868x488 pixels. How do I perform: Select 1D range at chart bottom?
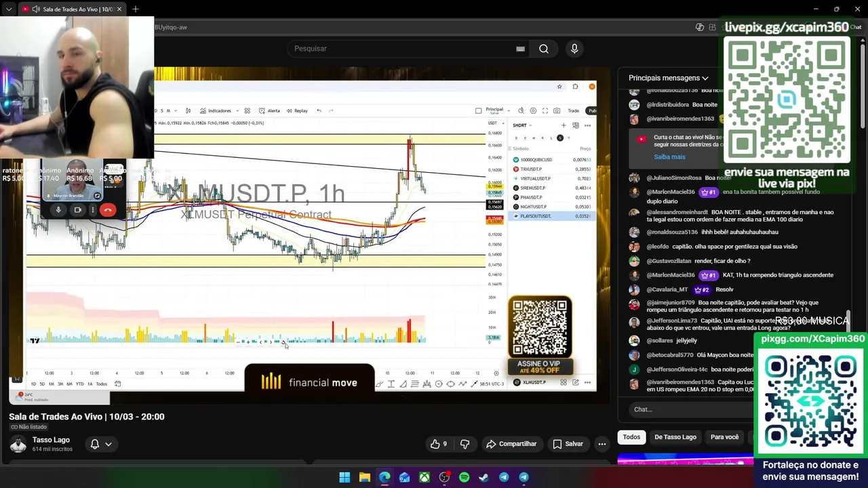pos(33,384)
